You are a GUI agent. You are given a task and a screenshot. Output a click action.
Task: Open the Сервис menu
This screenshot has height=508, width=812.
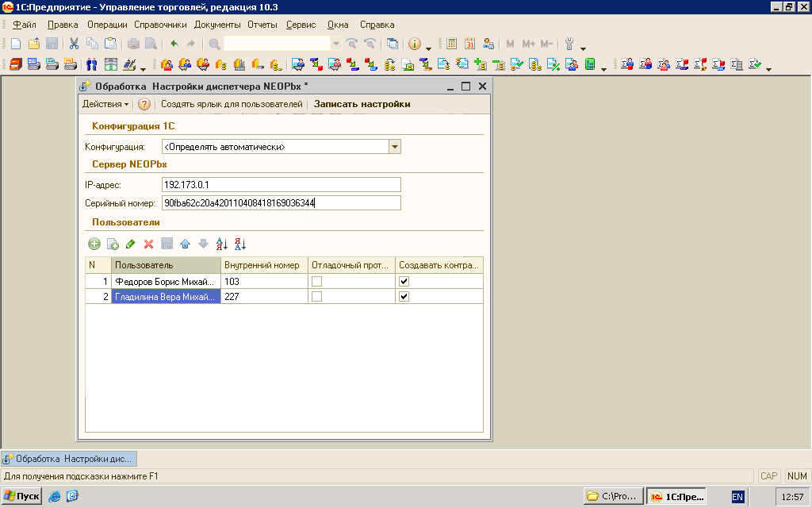point(301,25)
